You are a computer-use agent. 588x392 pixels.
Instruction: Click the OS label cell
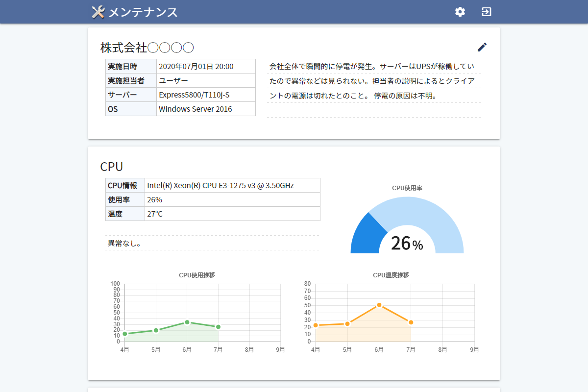pos(131,109)
